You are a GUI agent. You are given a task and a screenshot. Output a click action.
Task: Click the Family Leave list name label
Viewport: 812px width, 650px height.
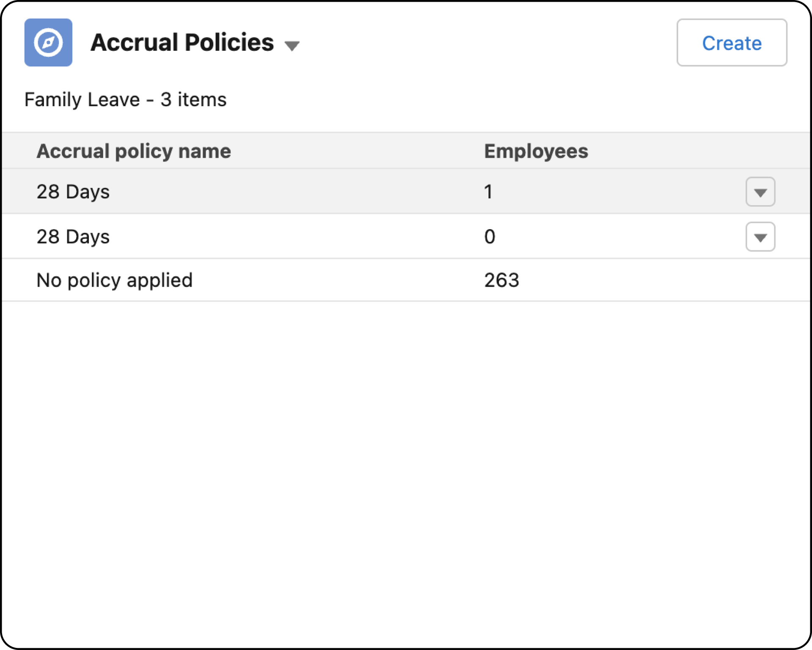(82, 100)
